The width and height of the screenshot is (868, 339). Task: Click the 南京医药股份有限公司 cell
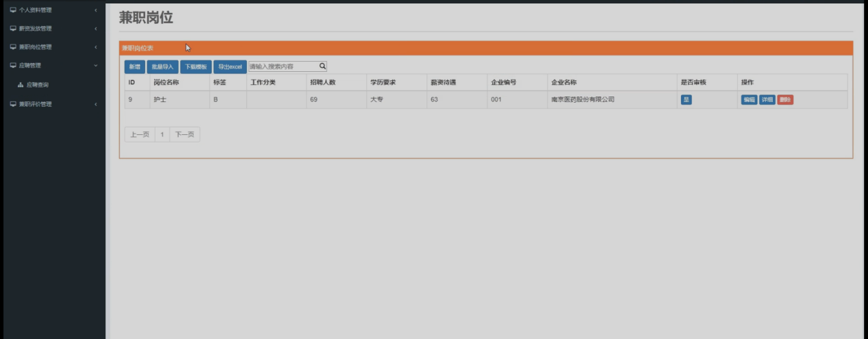point(613,99)
